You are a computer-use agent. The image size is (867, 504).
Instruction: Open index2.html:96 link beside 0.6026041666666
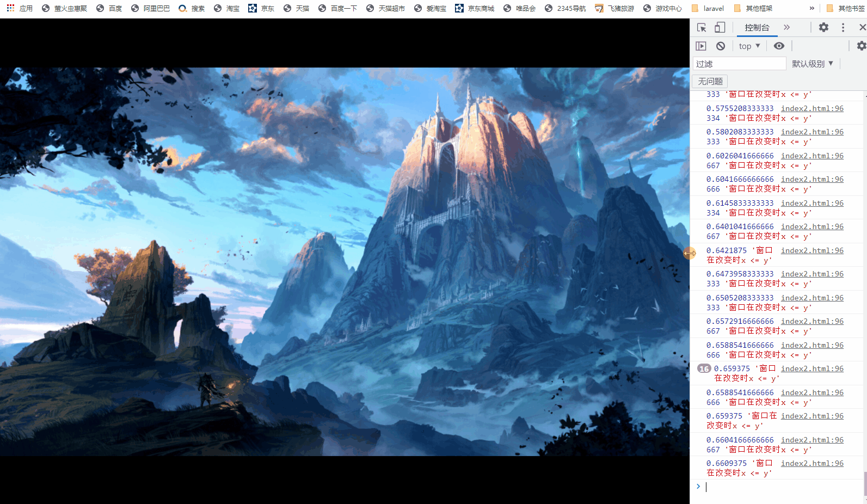tap(812, 156)
